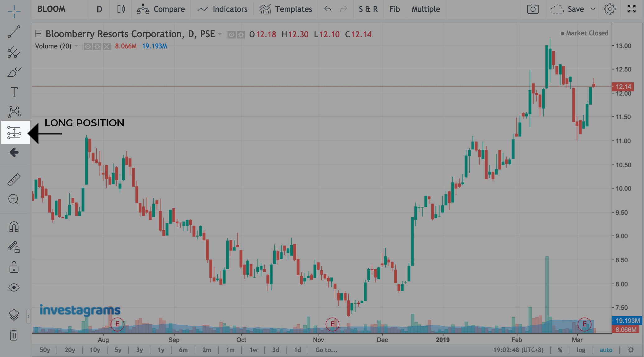Enter fullscreen mode

tap(631, 9)
